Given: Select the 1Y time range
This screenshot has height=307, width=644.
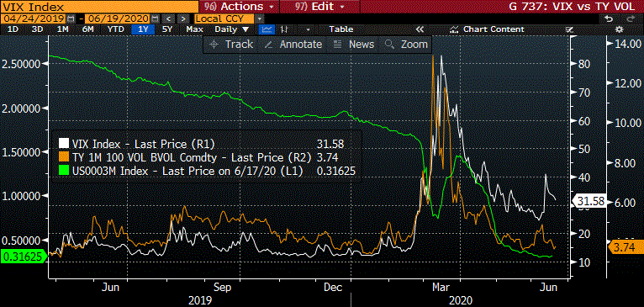Looking at the screenshot, I should click(x=143, y=29).
